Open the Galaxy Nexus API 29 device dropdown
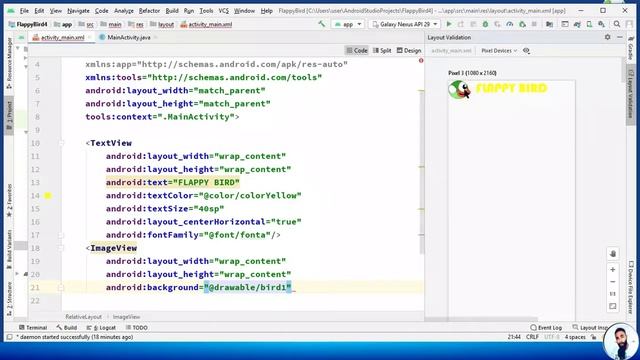The width and height of the screenshot is (640, 360). (405, 24)
